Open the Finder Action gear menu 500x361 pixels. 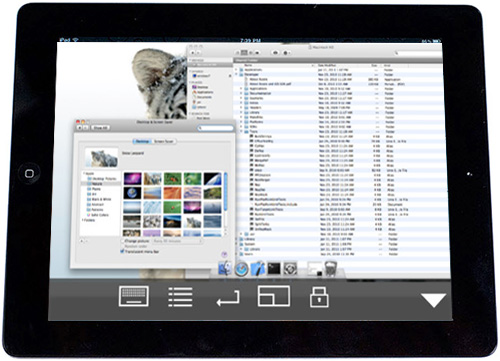point(287,53)
